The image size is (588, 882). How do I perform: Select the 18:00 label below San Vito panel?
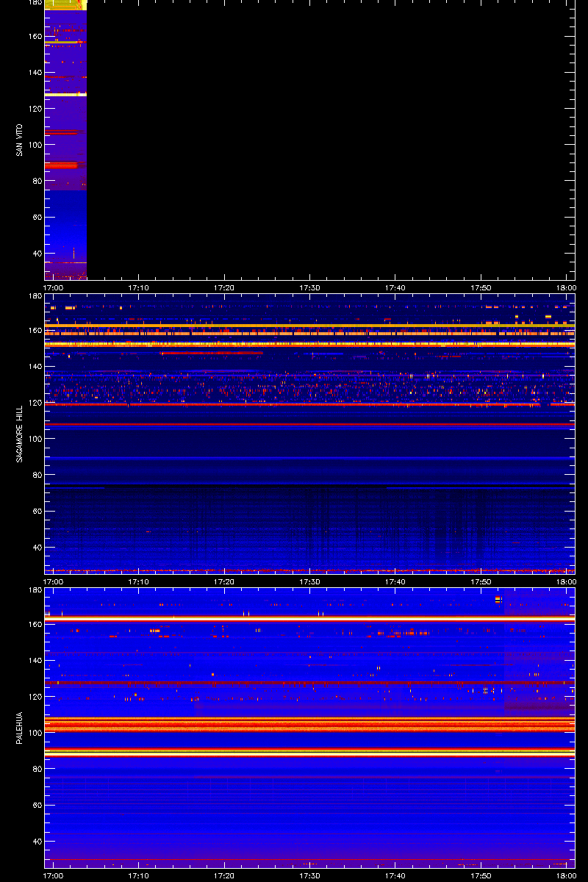(x=566, y=288)
